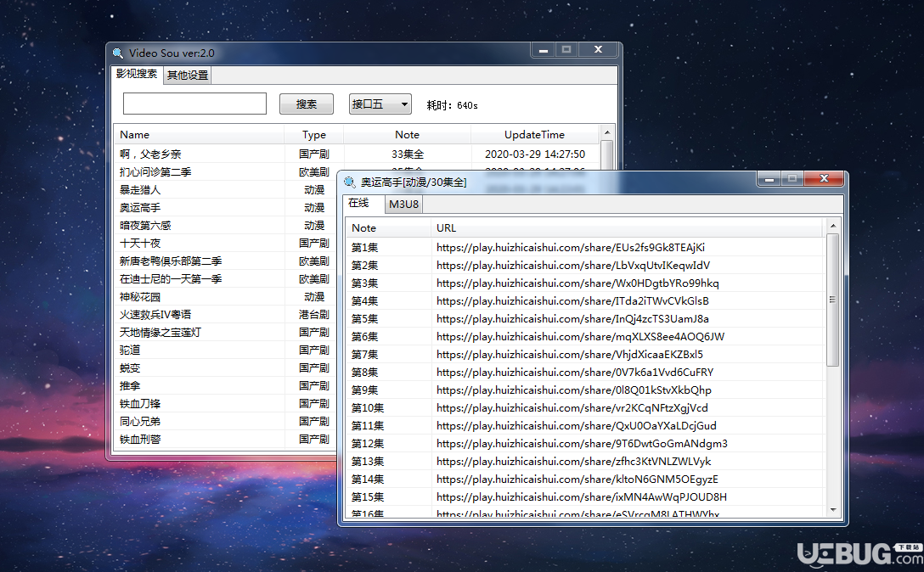Click the scroll-up arrow in Video Sou list
This screenshot has width=924, height=572.
coord(607,132)
